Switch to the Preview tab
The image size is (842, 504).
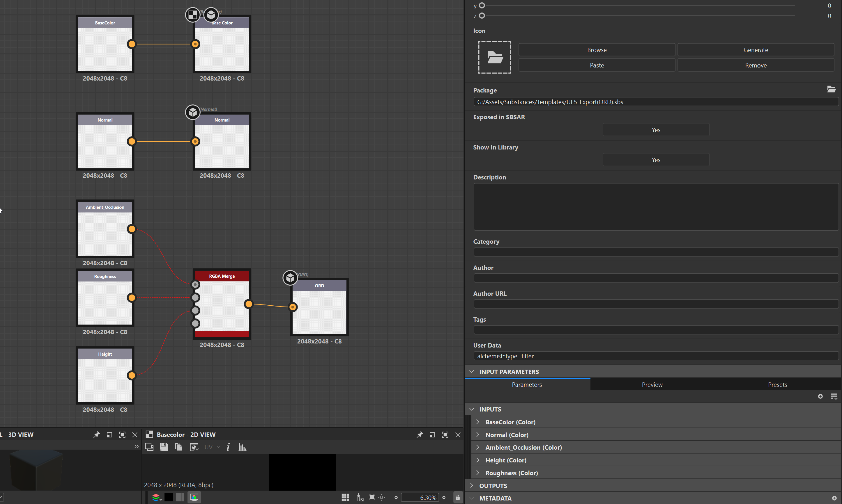click(652, 384)
